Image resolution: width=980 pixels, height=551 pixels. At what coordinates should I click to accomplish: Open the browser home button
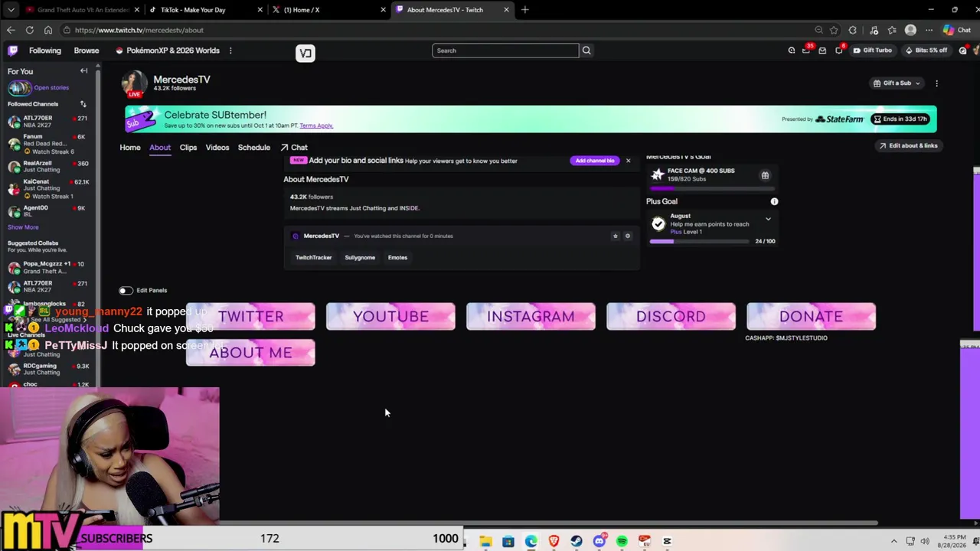(48, 30)
